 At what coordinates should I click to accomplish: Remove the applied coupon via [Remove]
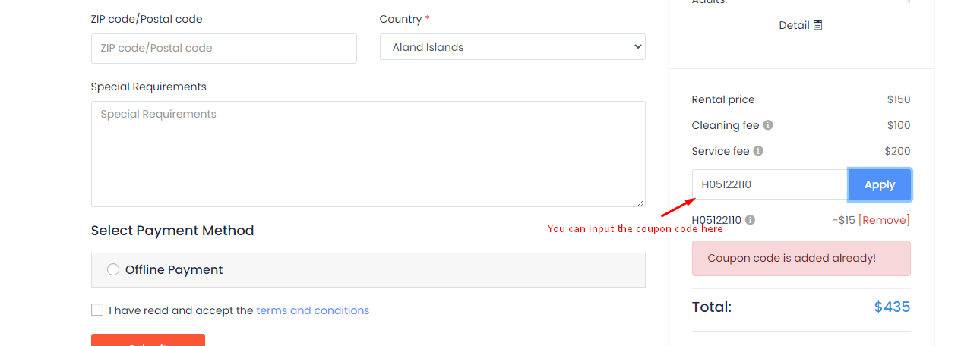[x=884, y=220]
